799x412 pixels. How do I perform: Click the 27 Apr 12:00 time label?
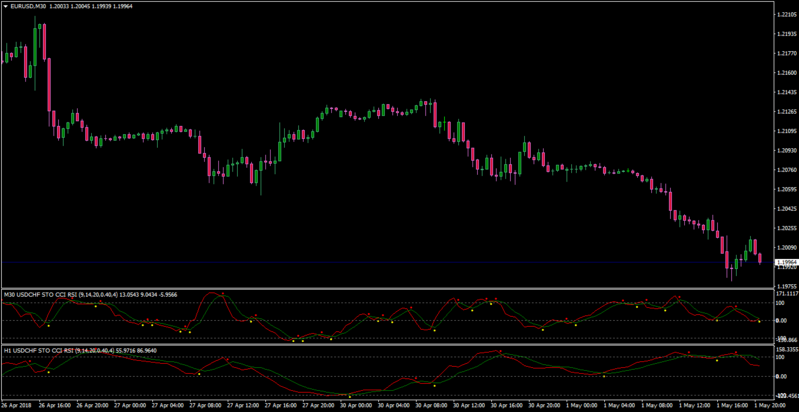[241, 407]
